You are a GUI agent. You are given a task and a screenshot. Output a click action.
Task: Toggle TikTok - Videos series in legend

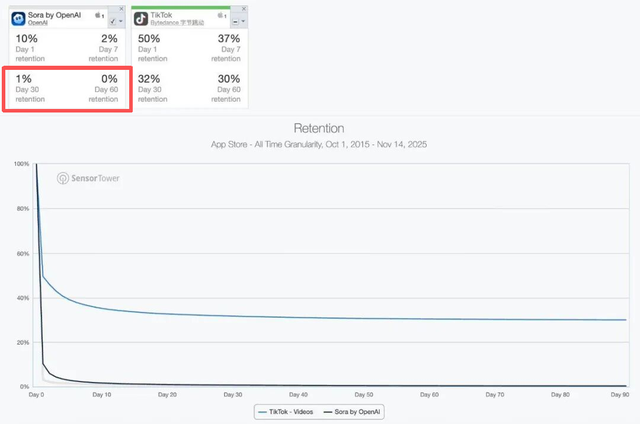[292, 411]
